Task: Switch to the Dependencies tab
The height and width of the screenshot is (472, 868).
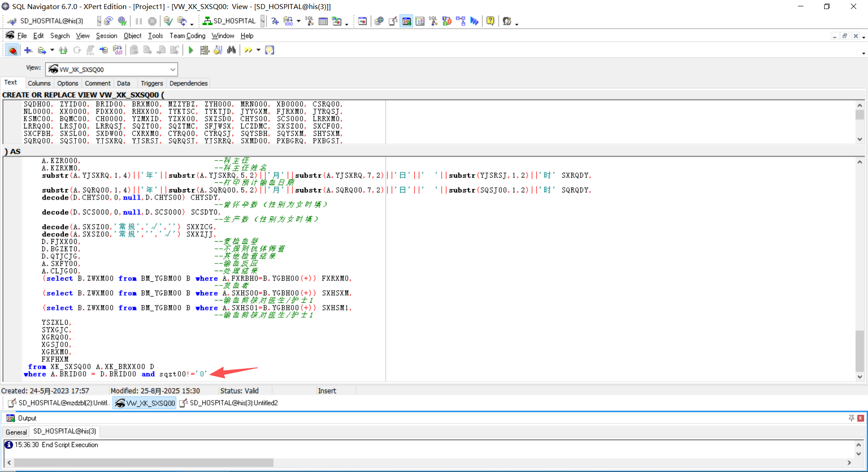Action: point(189,83)
